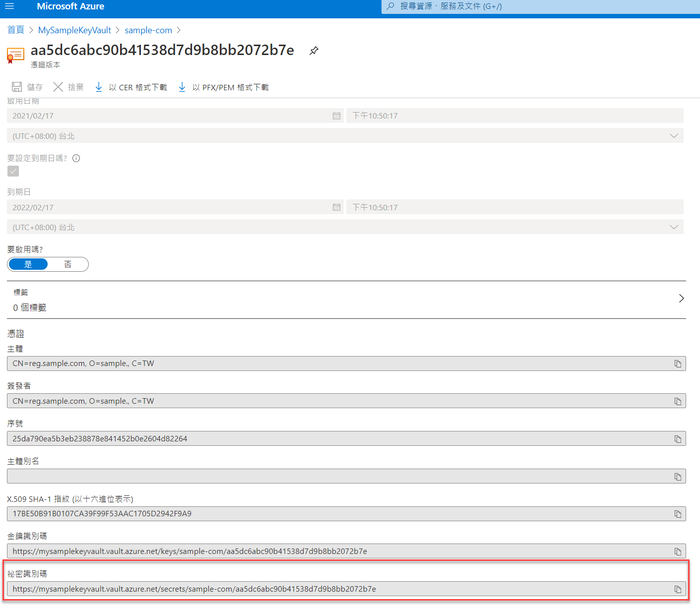This screenshot has height=607, width=700.
Task: Click the 簽發者 label
Action: [x=19, y=386]
